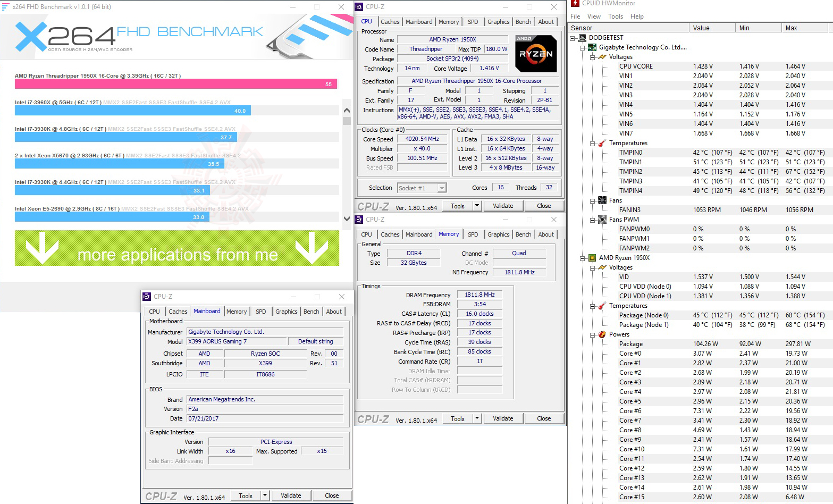This screenshot has width=833, height=504.
Task: Click Validate in the CPU-Z Mainboard window
Action: [x=291, y=495]
